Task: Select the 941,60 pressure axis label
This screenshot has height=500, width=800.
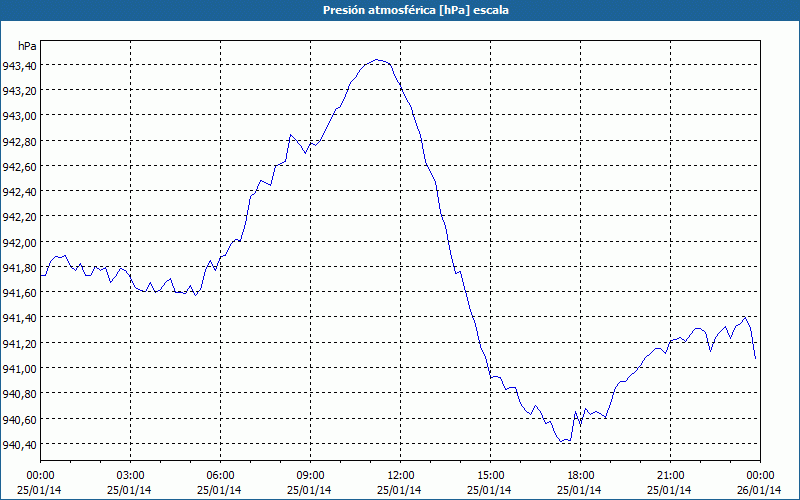Action: 19,293
